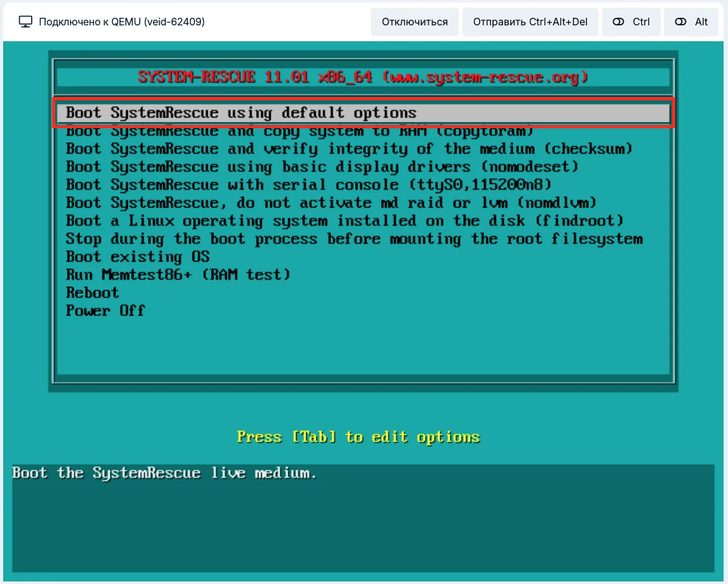The height and width of the screenshot is (584, 728).
Task: Click the Подключено к QEMU status text
Action: (x=121, y=22)
